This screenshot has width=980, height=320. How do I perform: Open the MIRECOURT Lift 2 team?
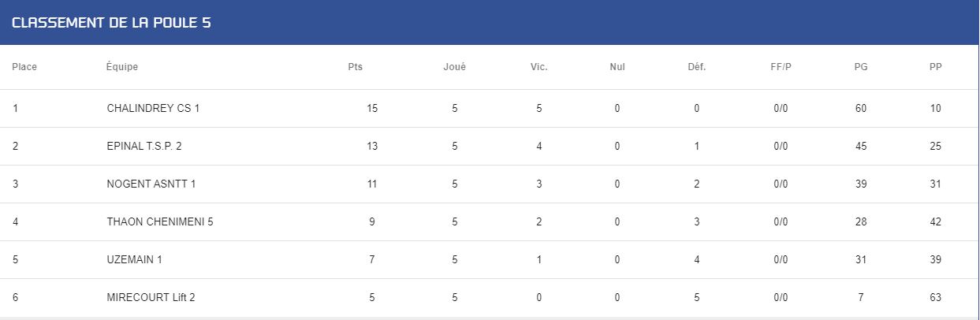tap(151, 297)
